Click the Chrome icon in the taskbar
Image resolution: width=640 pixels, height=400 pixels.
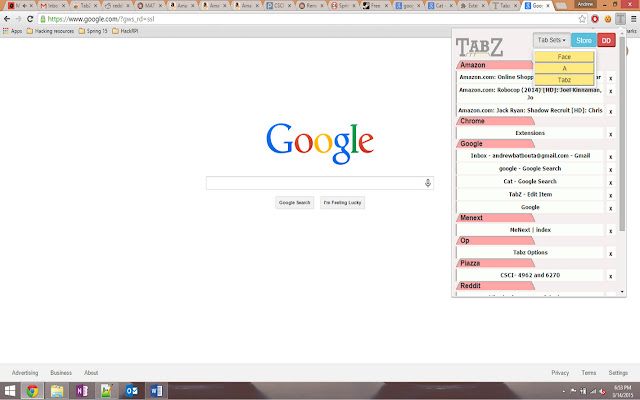(x=32, y=391)
